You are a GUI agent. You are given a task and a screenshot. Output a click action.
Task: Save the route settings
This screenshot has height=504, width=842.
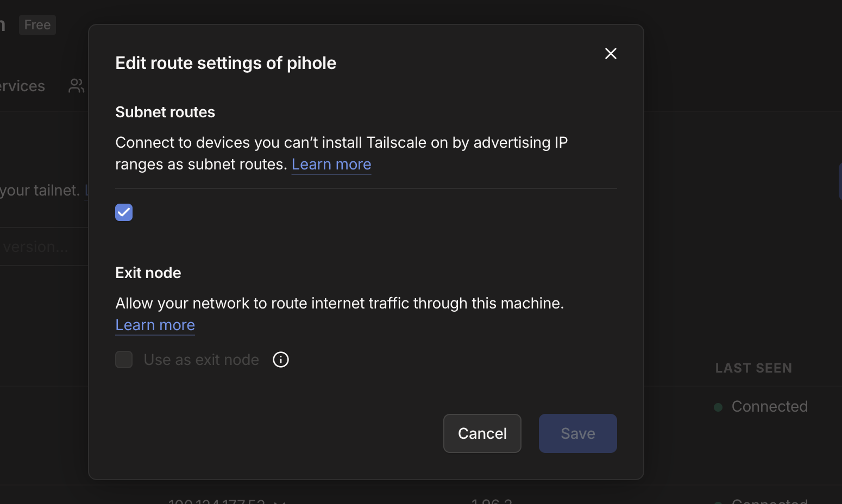tap(578, 433)
